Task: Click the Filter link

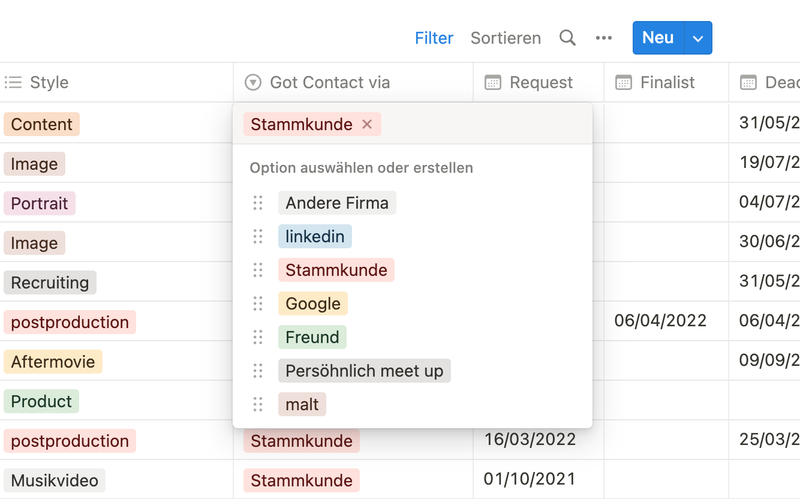Action: (434, 38)
